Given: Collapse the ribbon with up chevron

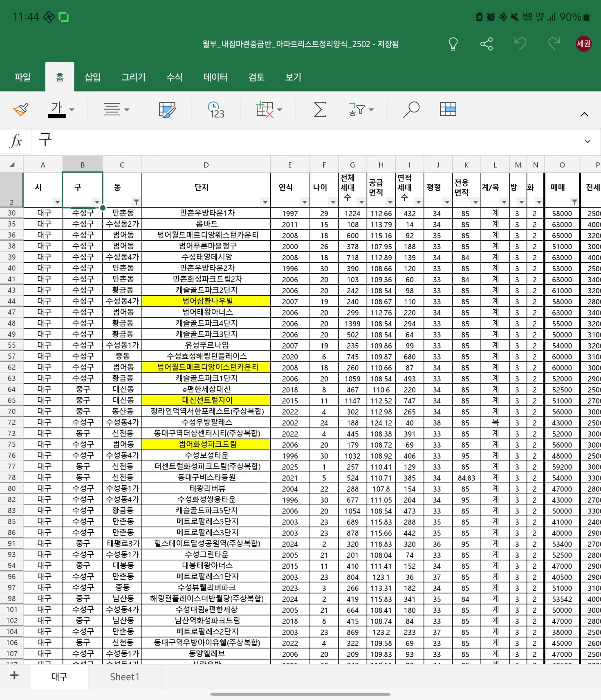Looking at the screenshot, I should click(x=584, y=114).
